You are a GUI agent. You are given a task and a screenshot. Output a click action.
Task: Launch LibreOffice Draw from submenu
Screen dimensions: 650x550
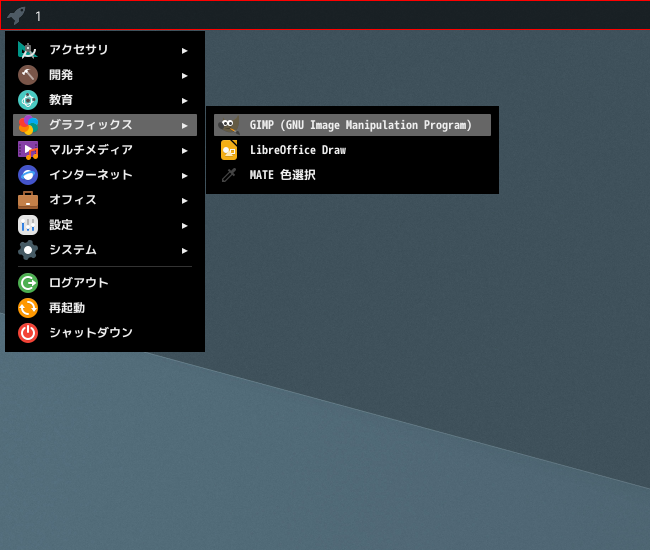click(352, 150)
